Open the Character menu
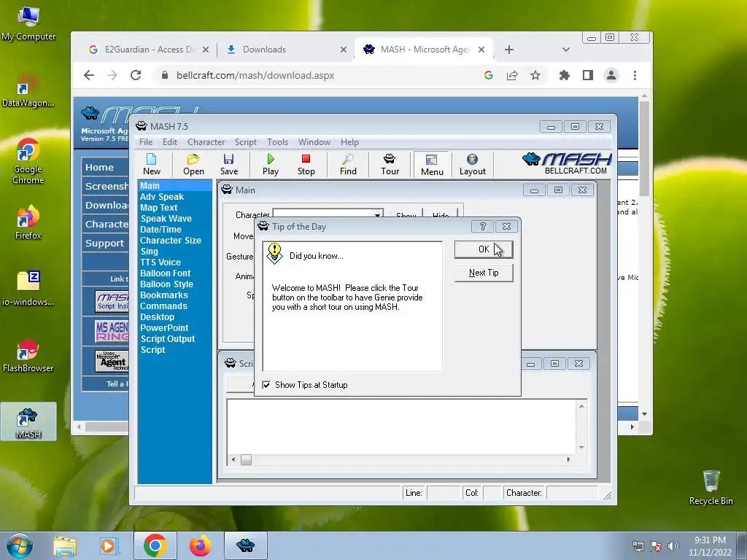 [206, 142]
